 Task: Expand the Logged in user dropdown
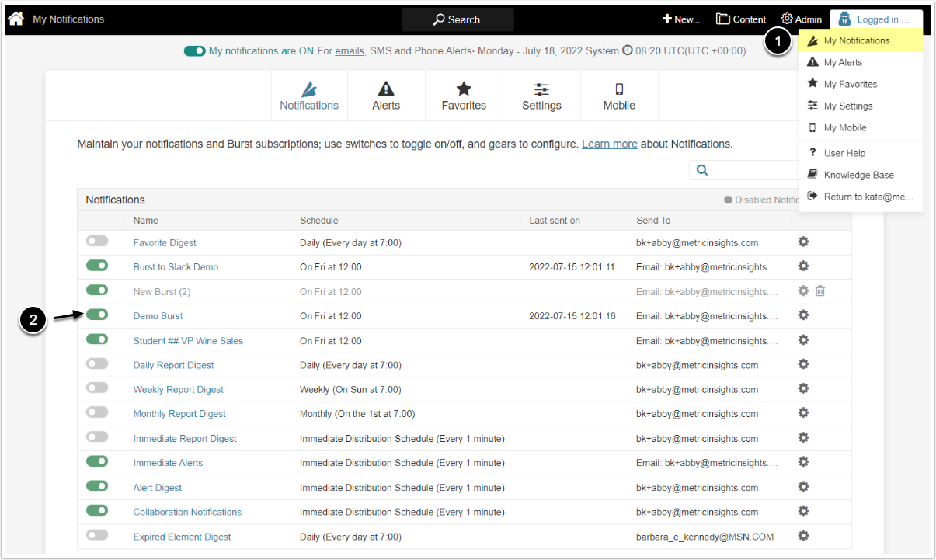point(875,19)
